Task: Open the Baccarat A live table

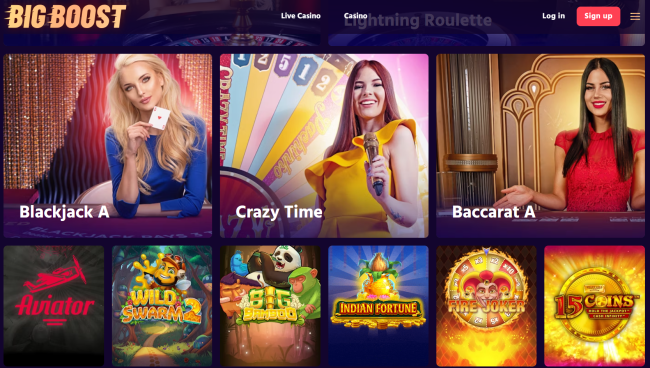Action: 541,146
